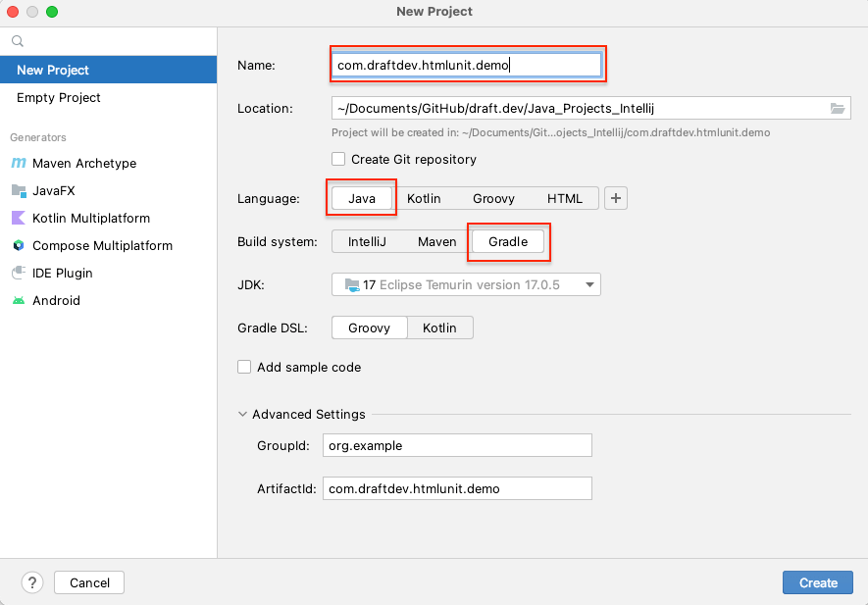Choose the Android generator icon

(19, 301)
